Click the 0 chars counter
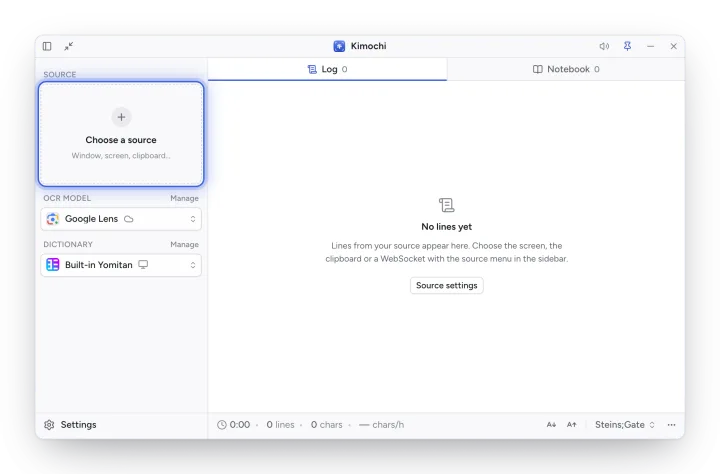Image resolution: width=720 pixels, height=474 pixels. pos(326,425)
